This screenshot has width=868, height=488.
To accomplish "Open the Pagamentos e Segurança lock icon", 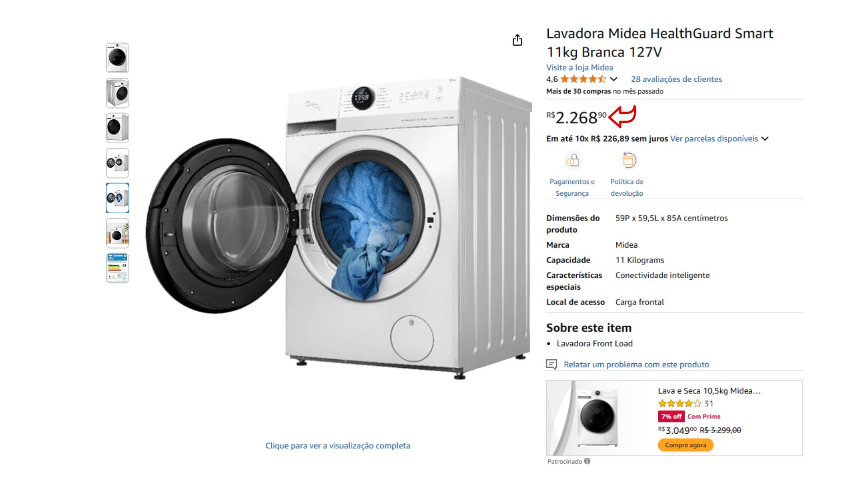I will (x=572, y=160).
